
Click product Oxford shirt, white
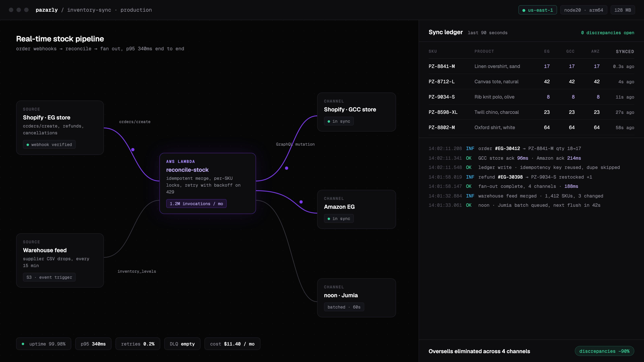(x=495, y=127)
